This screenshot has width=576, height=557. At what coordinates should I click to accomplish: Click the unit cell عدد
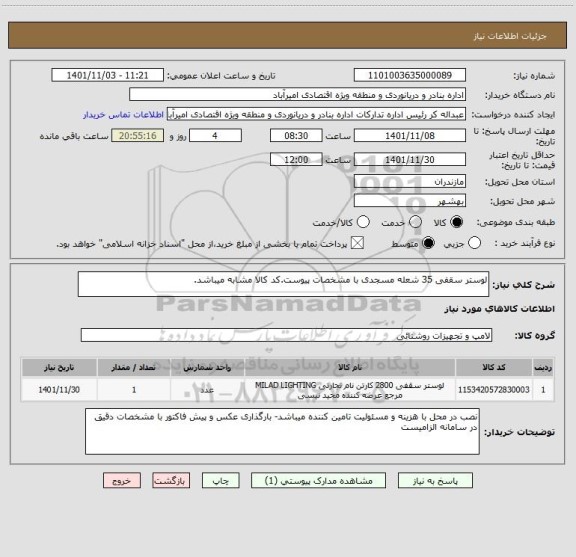click(x=207, y=390)
